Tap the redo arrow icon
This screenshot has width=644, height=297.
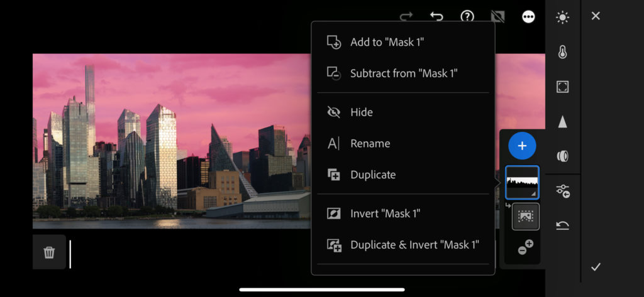pos(406,16)
